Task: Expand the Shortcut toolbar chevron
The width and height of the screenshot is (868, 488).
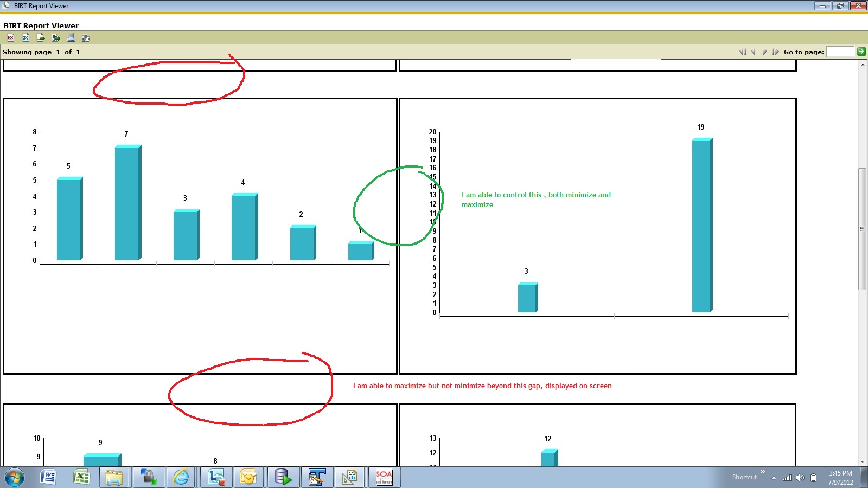Action: (763, 472)
